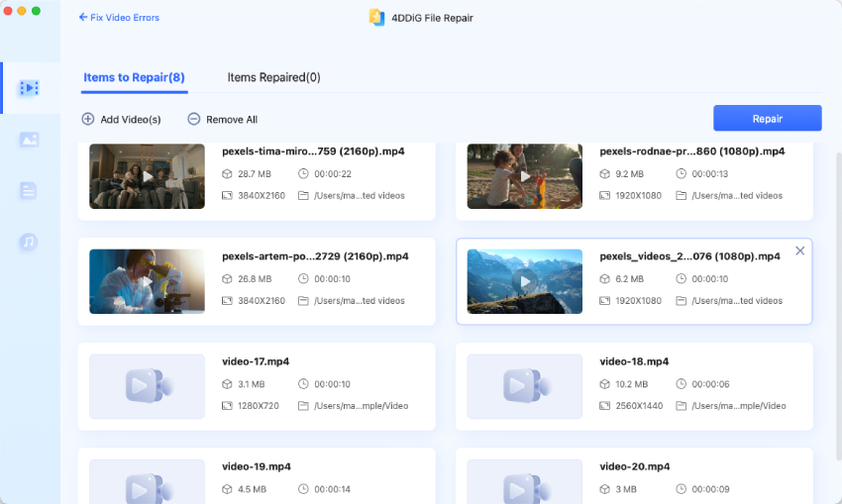Click video-20.mp4 placeholder thumbnail
Viewport: 842px width, 504px height.
[525, 481]
